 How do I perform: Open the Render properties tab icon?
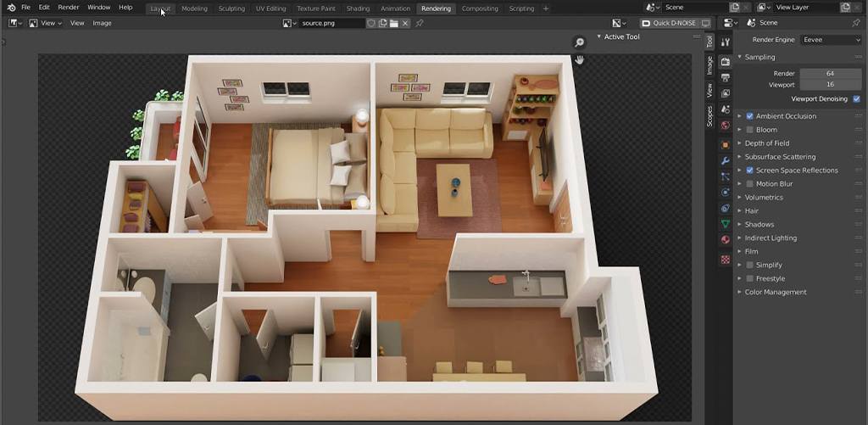726,61
